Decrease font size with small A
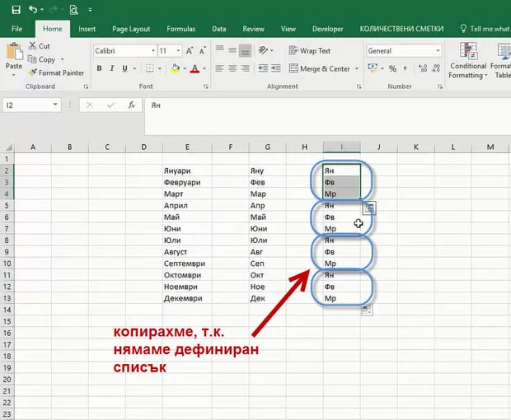 coord(203,51)
